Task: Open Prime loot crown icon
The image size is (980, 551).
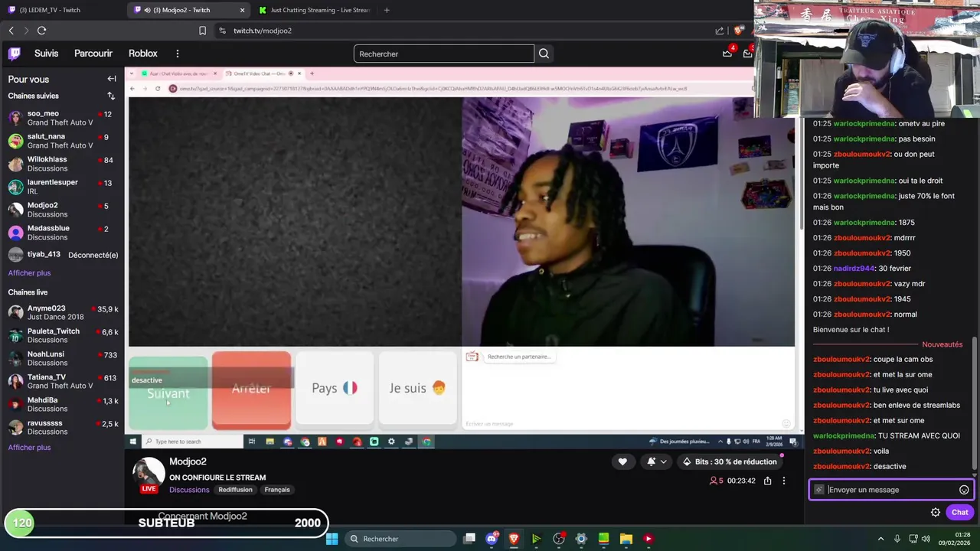Action: click(x=727, y=54)
